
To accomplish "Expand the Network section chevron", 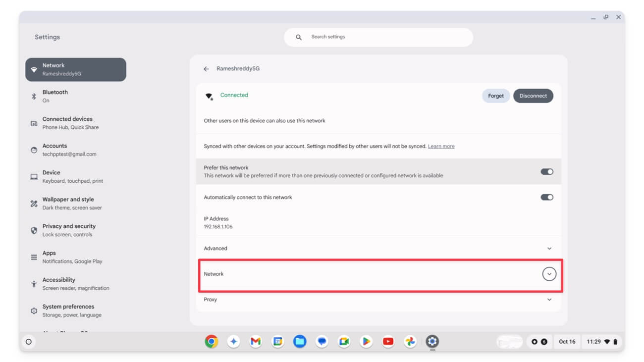I will click(x=549, y=274).
